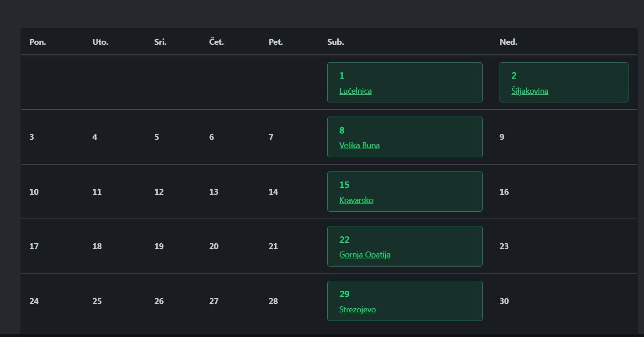This screenshot has width=644, height=337.
Task: Click calendar day 30
Action: [504, 301]
